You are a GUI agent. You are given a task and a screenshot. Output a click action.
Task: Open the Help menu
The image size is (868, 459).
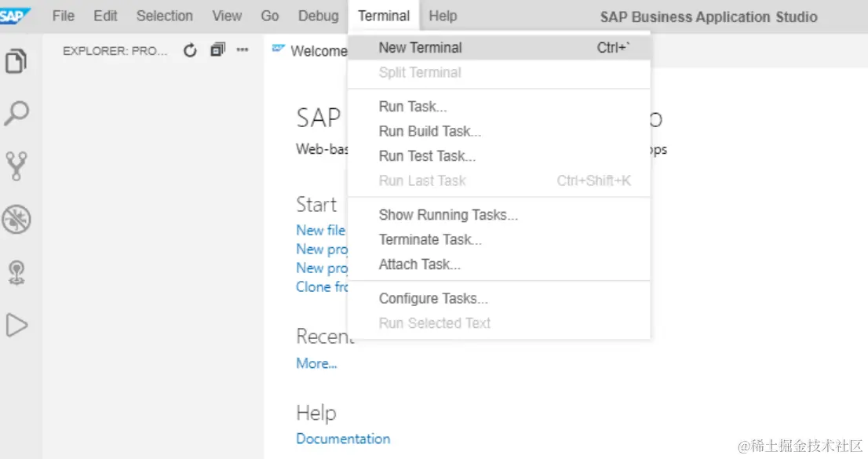(443, 16)
